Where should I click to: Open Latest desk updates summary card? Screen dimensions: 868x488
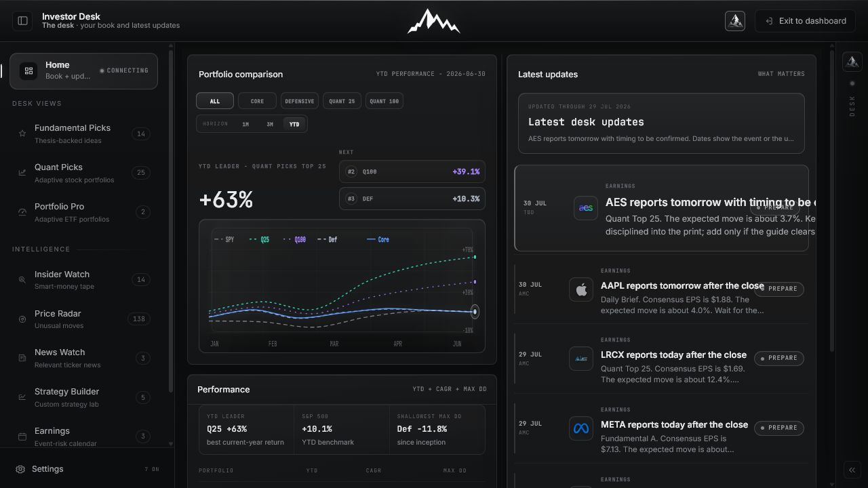(661, 123)
